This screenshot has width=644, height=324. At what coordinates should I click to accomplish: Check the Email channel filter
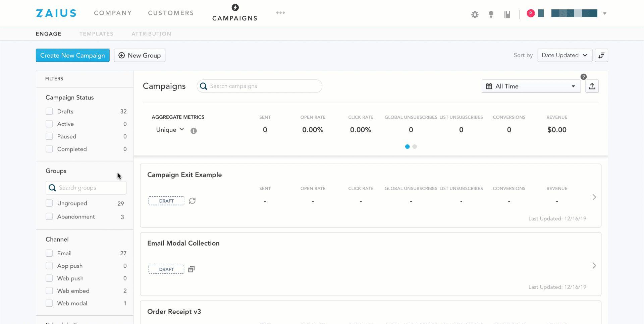[x=49, y=253]
